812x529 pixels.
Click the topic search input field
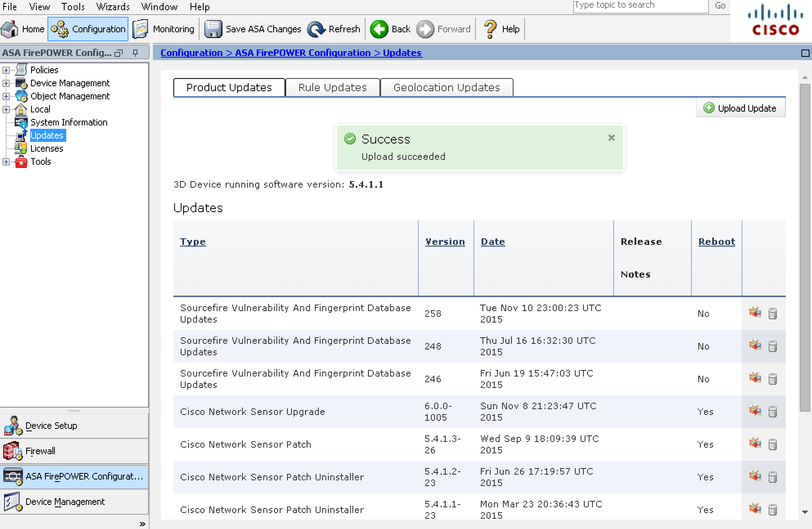[x=640, y=6]
